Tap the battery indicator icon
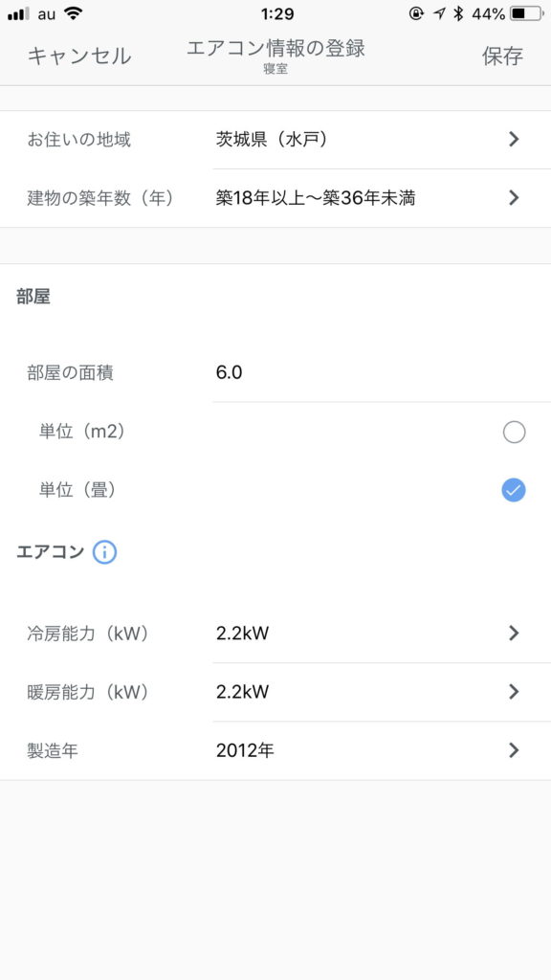The width and height of the screenshot is (551, 980). pos(527,13)
